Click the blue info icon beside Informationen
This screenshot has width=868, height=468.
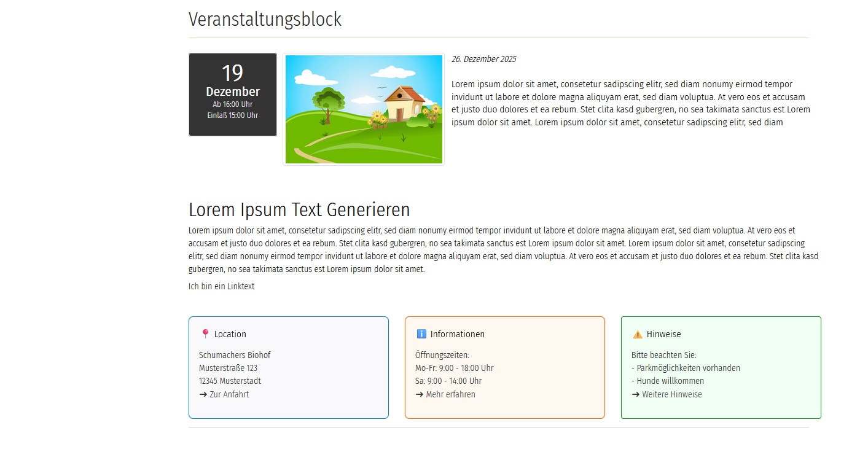click(x=421, y=334)
